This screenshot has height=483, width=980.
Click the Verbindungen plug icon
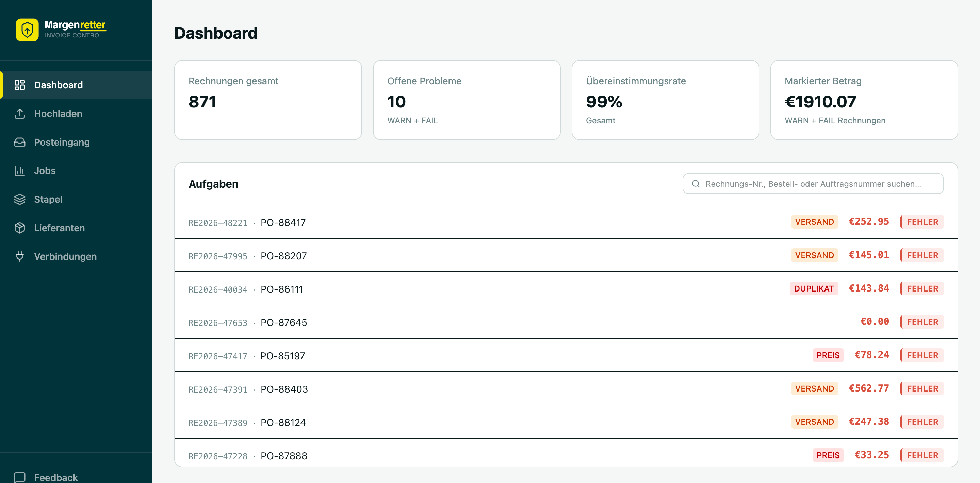pos(19,256)
